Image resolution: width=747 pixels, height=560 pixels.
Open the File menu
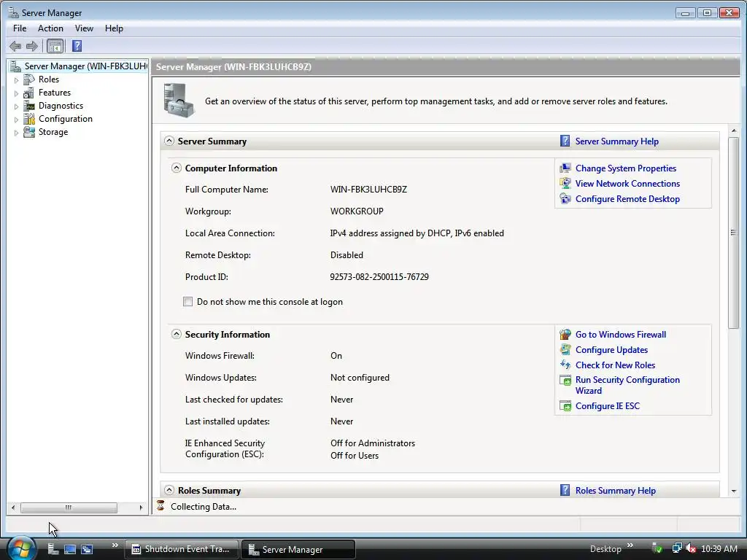click(20, 28)
